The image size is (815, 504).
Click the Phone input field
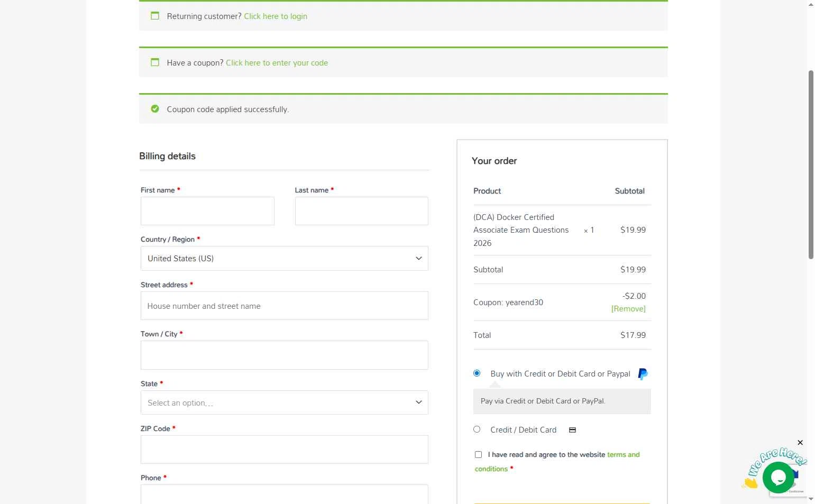(x=285, y=494)
